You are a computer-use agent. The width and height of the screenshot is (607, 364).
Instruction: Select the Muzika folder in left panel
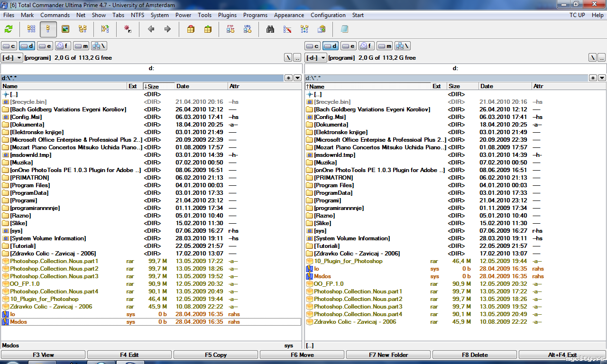coord(22,163)
